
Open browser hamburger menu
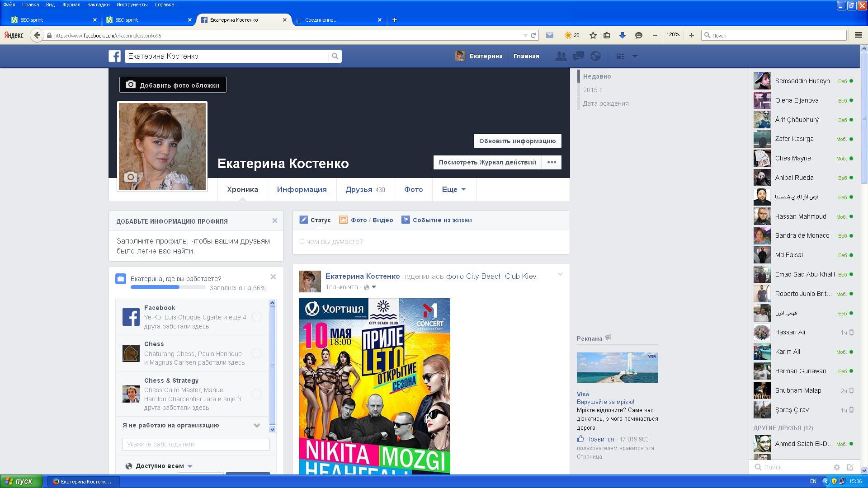[858, 35]
